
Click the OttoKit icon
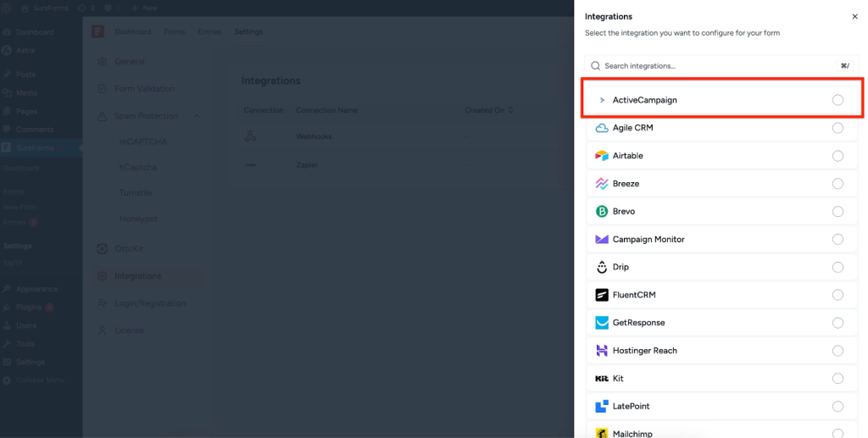[102, 249]
